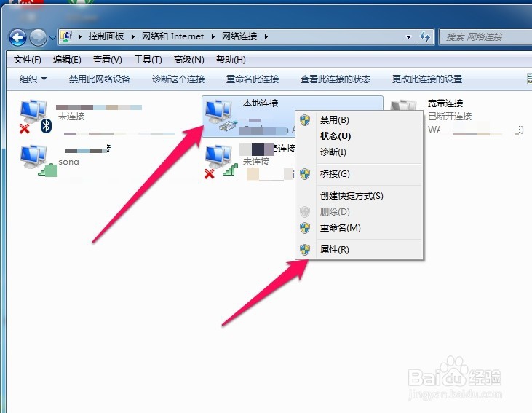
Task: Click the 搜索 网络连接 search box
Action: [x=485, y=36]
